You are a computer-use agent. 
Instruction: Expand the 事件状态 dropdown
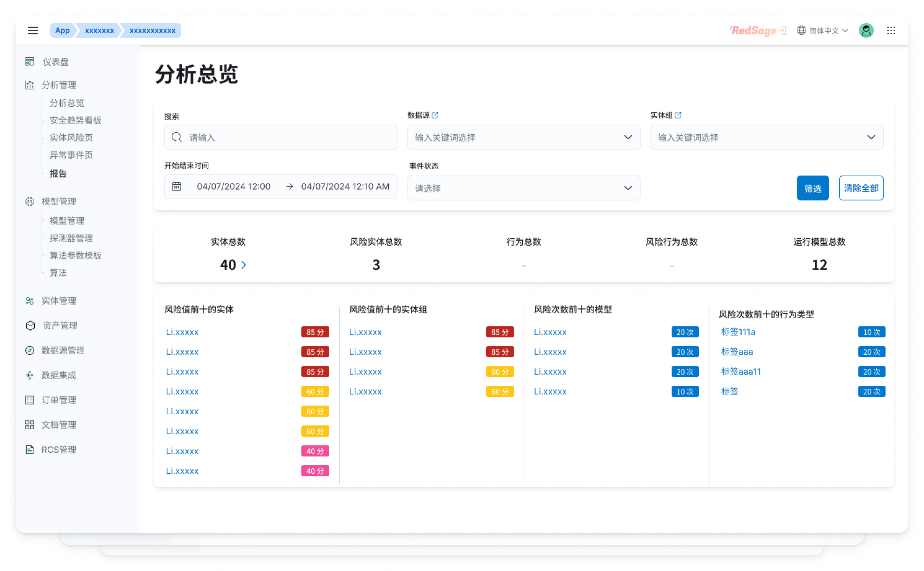[x=523, y=188]
